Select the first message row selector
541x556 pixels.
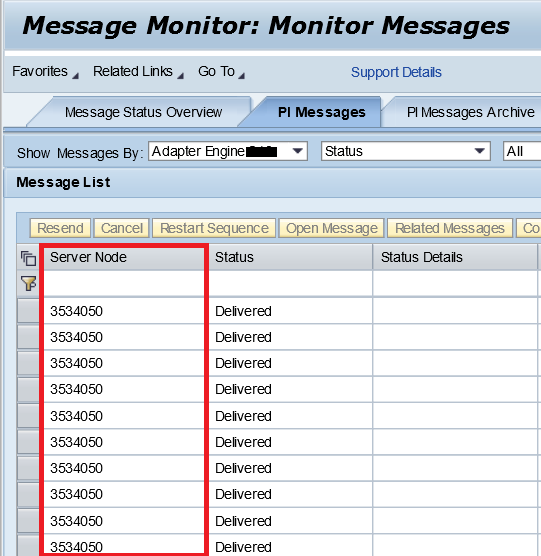click(28, 311)
